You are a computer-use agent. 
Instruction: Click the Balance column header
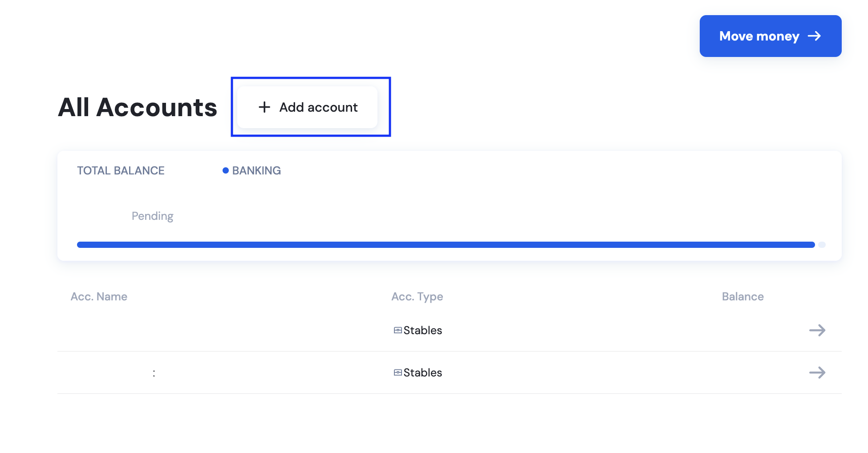click(x=742, y=297)
